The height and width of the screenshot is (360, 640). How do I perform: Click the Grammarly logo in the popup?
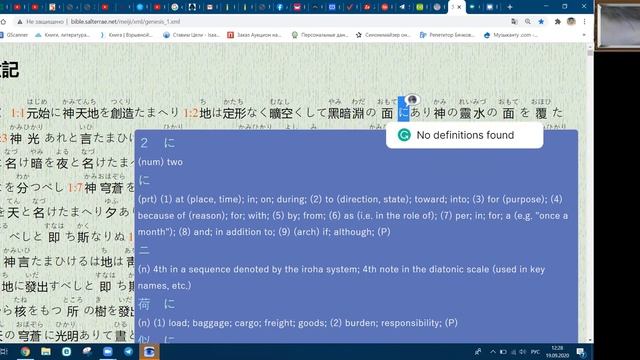pyautogui.click(x=404, y=135)
